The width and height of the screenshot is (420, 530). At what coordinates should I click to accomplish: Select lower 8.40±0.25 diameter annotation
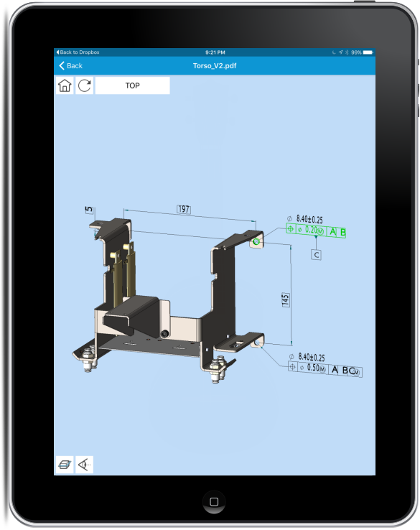(307, 357)
